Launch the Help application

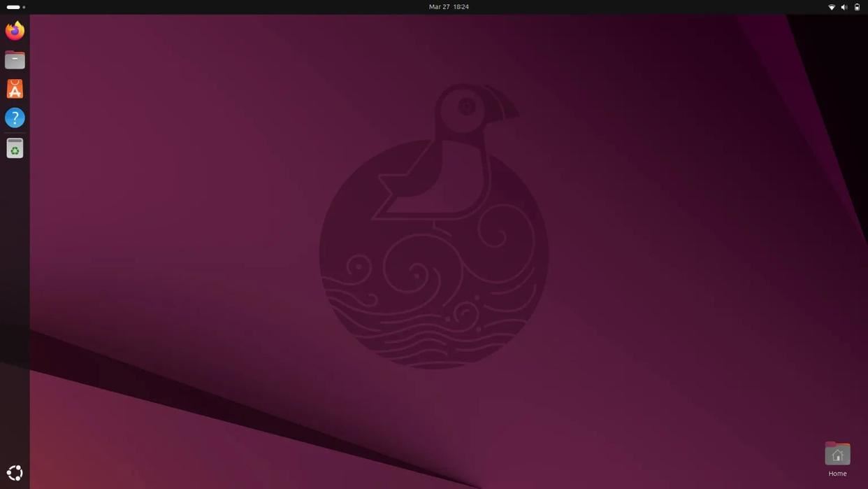tap(14, 117)
